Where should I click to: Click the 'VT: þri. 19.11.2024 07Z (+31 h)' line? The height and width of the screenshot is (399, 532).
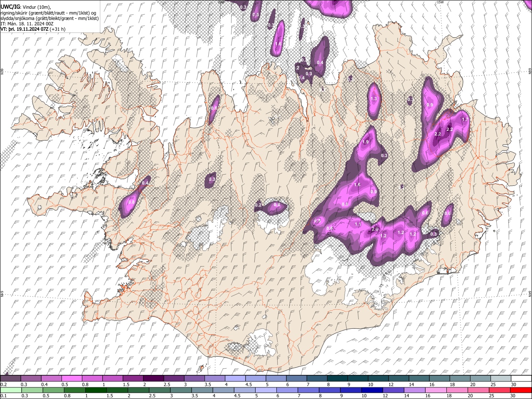pos(33,29)
